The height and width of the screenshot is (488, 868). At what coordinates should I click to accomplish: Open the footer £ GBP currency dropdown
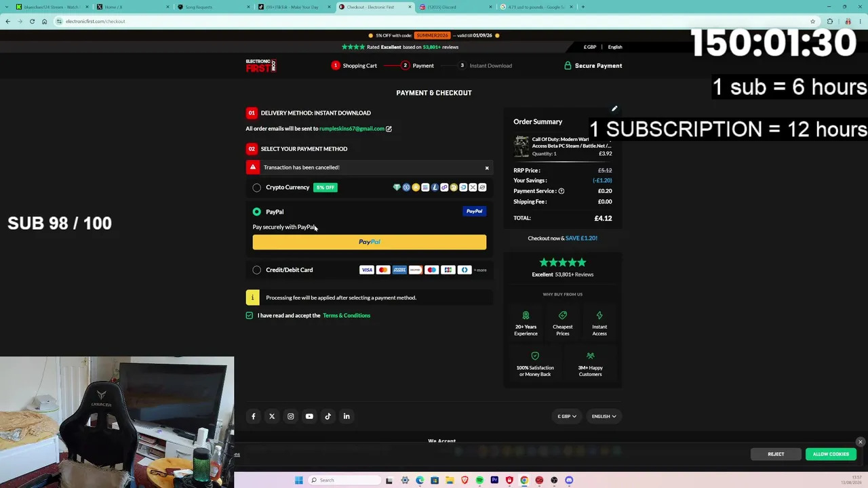tap(567, 416)
